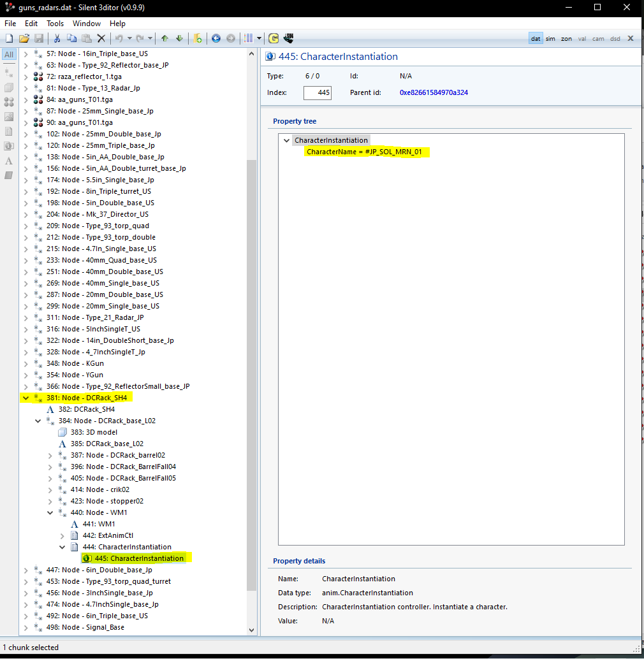Move chunk down with green arrow
The width and height of the screenshot is (644, 659).
pos(180,39)
